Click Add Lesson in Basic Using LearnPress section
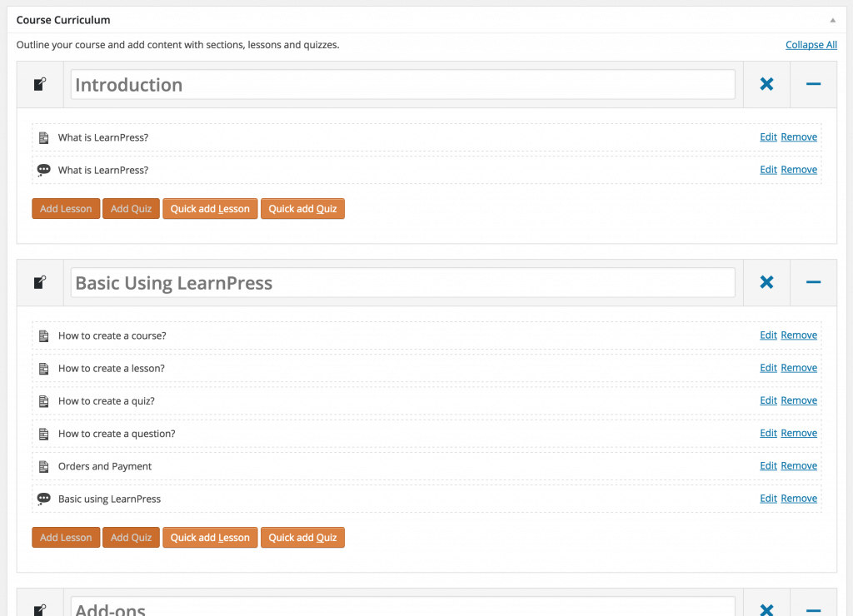Viewport: 853px width, 616px height. pyautogui.click(x=66, y=537)
